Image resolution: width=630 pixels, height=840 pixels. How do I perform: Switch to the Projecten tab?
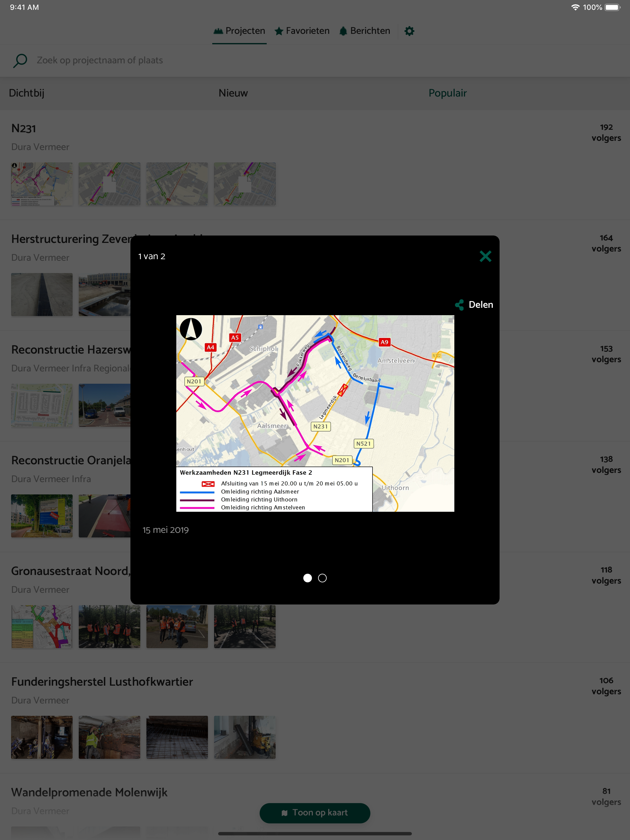(239, 31)
